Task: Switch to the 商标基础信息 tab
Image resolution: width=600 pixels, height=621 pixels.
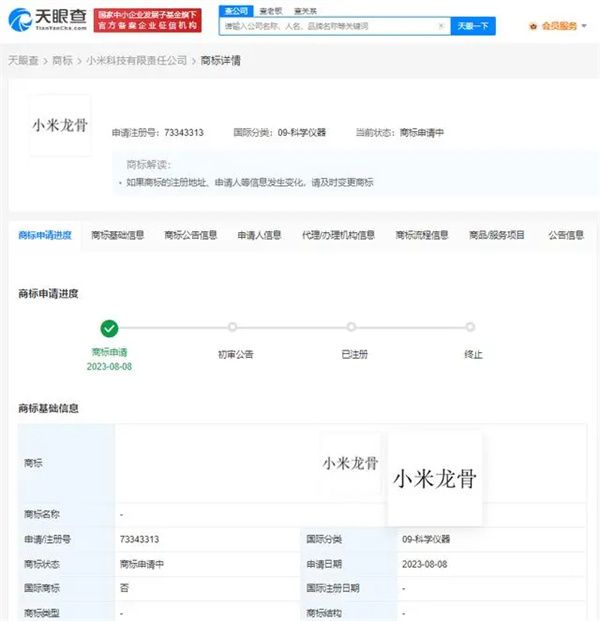Action: click(x=118, y=235)
